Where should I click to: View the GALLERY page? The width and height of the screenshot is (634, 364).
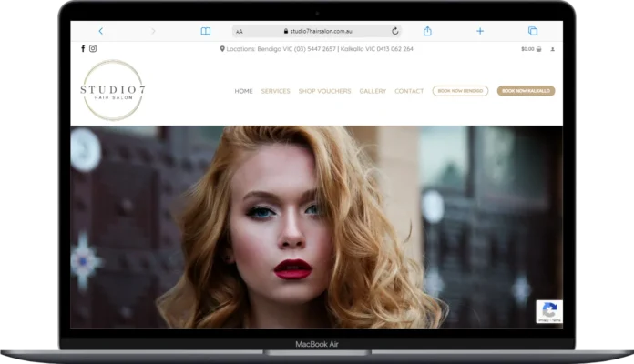click(373, 91)
